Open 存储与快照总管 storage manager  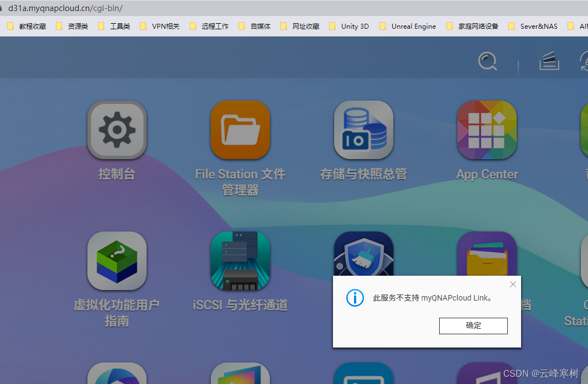[x=364, y=130]
